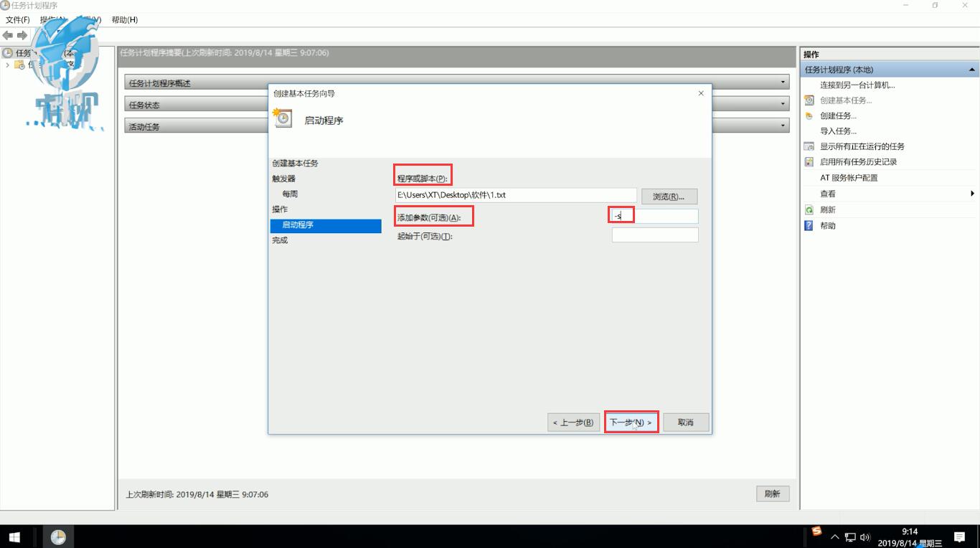Collapse the 活动任务 section
This screenshot has height=548, width=980.
click(x=783, y=126)
